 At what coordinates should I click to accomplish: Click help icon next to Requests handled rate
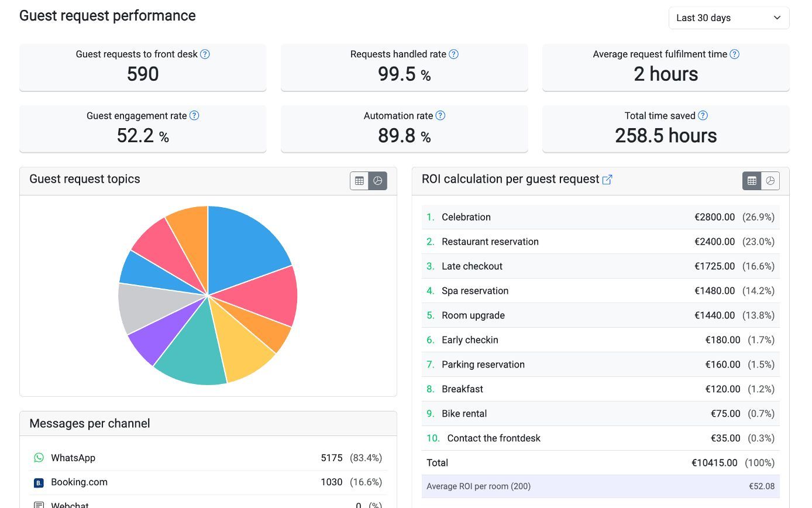click(x=453, y=54)
